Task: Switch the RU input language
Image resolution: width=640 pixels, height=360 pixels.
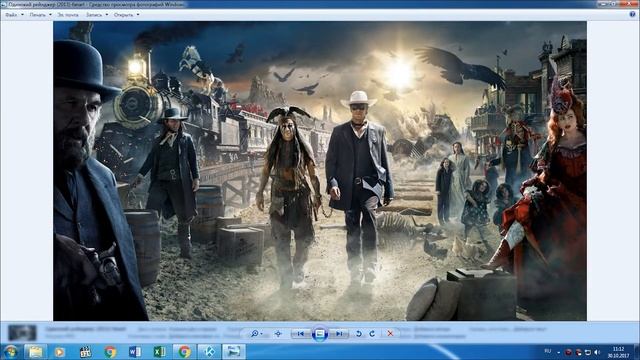Action: [548, 351]
